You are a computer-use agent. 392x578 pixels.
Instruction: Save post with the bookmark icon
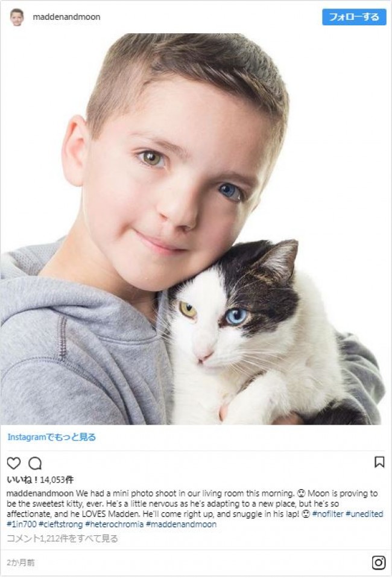coord(379,462)
